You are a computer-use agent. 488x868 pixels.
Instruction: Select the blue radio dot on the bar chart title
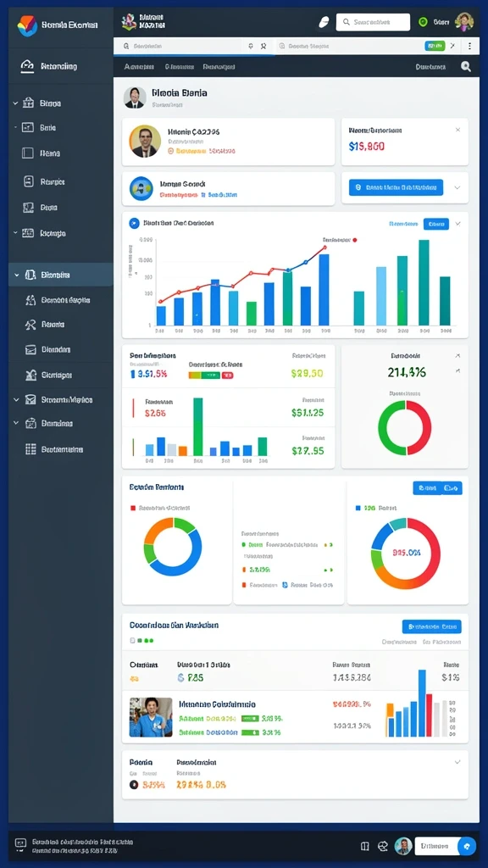coord(133,223)
